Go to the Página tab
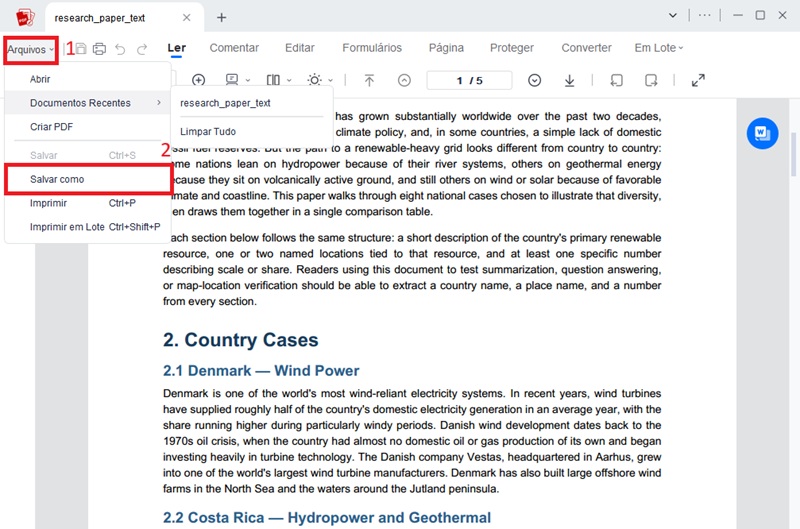Screen dimensions: 800x529 click(x=446, y=48)
